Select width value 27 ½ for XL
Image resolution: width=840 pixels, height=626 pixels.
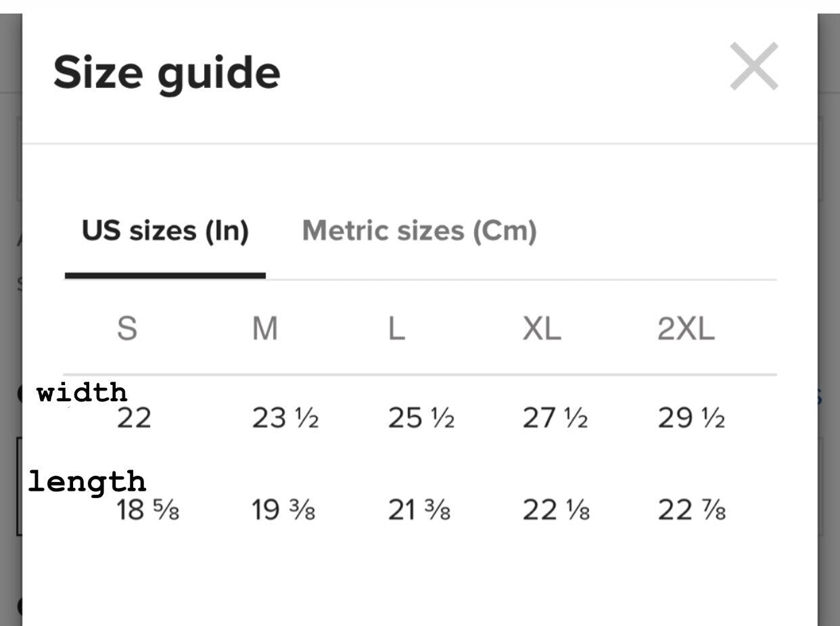tap(555, 419)
